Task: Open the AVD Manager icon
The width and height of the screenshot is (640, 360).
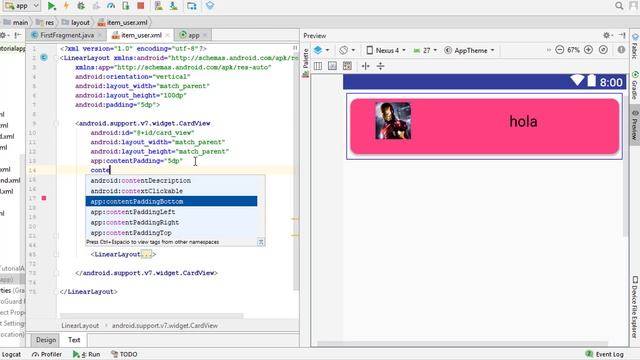Action: 159,6
